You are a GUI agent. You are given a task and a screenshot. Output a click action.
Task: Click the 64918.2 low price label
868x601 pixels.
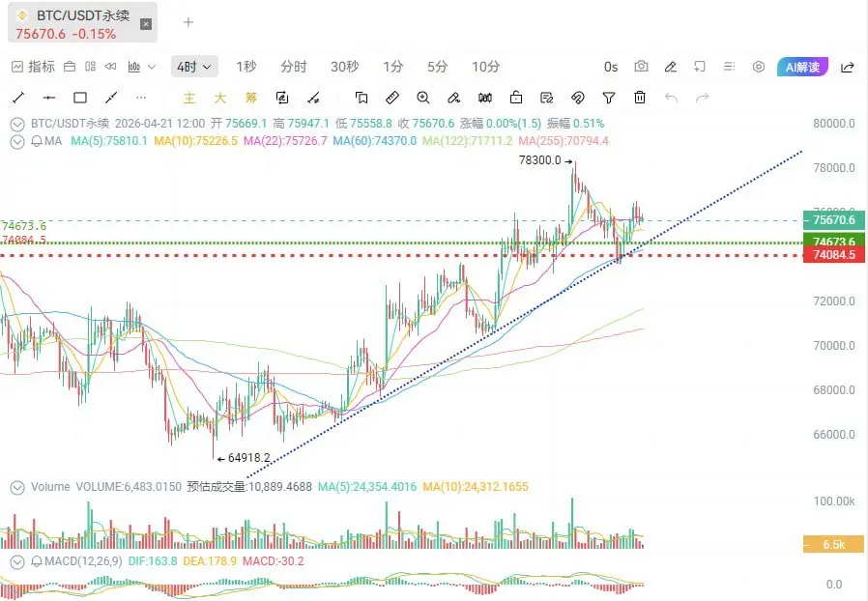tap(249, 458)
